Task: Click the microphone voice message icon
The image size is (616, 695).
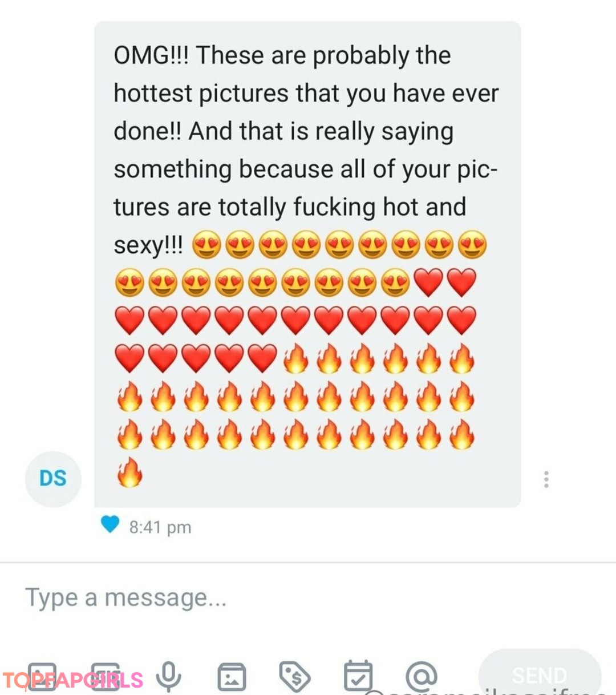Action: click(x=168, y=676)
